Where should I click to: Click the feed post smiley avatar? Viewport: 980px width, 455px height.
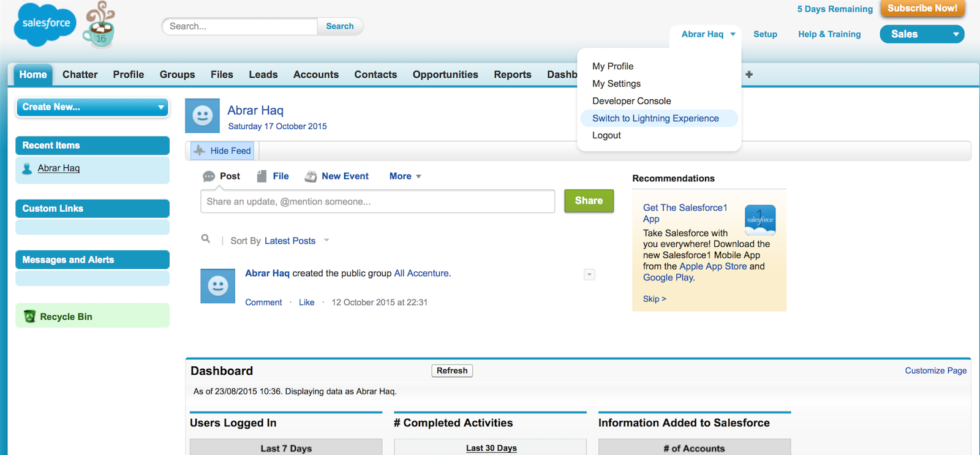coord(217,286)
